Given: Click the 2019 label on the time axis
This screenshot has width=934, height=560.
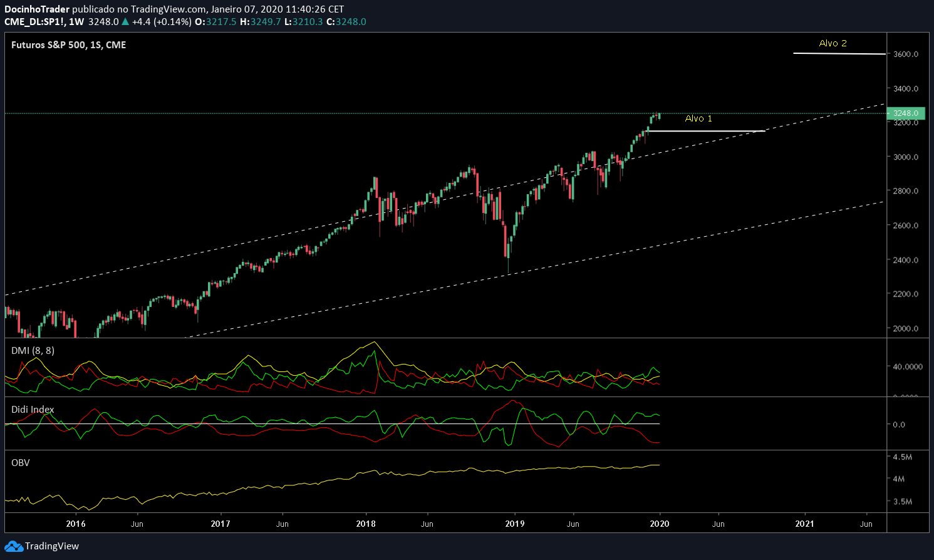Looking at the screenshot, I should 515,524.
